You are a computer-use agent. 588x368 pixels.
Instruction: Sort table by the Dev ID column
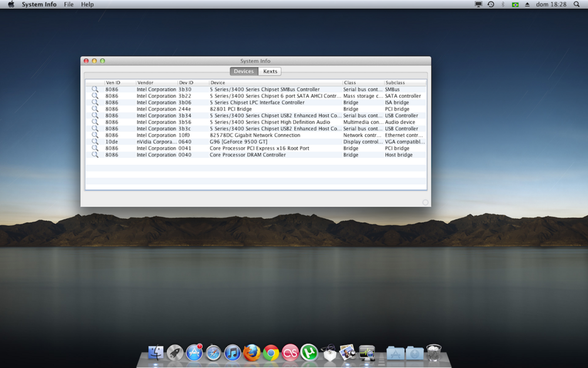[193, 82]
